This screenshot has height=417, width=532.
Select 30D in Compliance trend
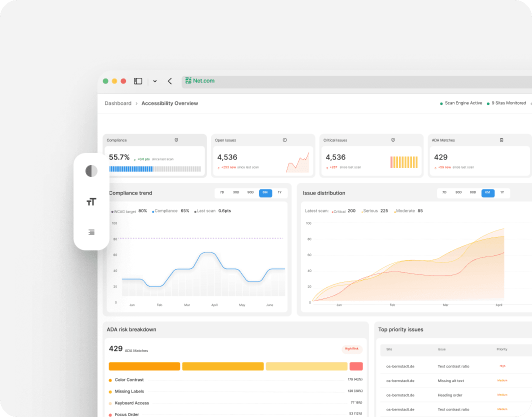pos(236,192)
